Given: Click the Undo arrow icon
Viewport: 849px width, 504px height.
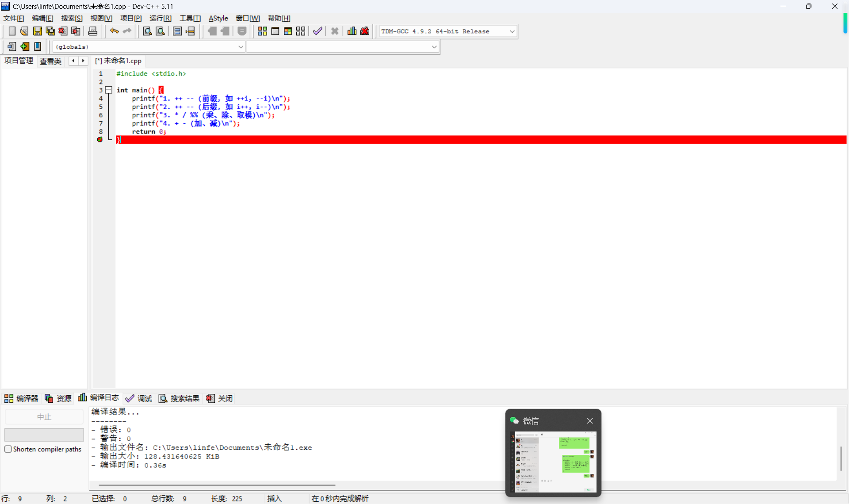Looking at the screenshot, I should tap(114, 31).
